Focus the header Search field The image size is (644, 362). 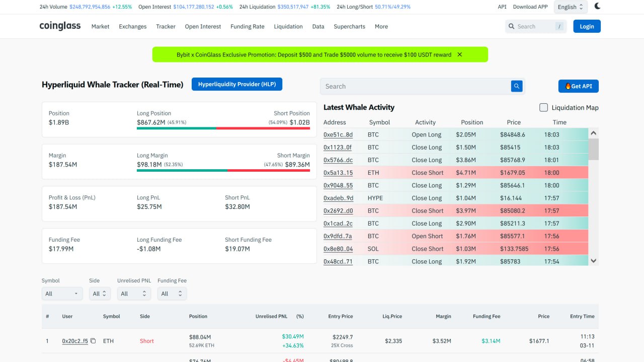point(536,26)
